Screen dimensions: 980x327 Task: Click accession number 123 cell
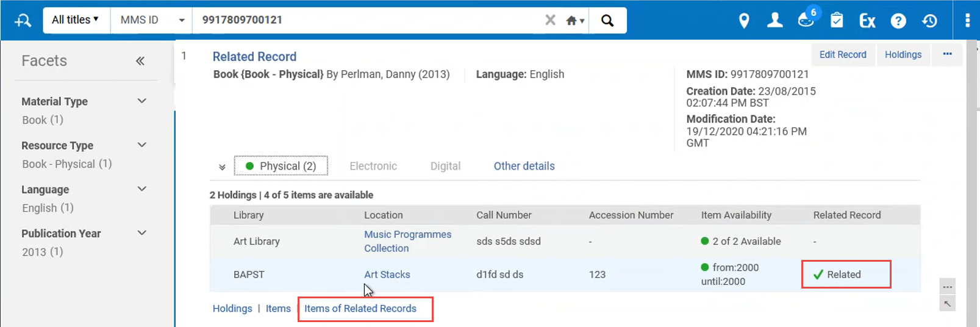[x=597, y=275]
